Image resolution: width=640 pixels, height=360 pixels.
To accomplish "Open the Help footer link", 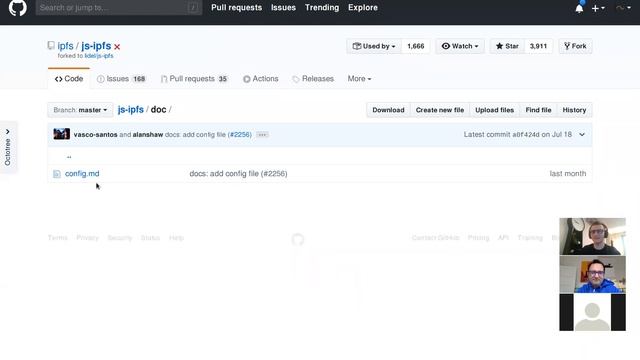I will pyautogui.click(x=176, y=238).
